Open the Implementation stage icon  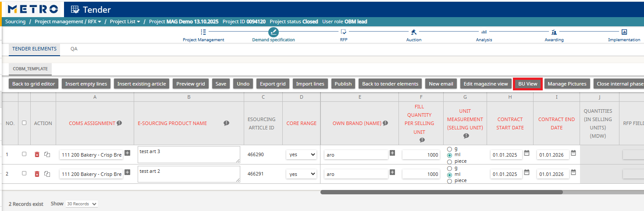pos(624,32)
